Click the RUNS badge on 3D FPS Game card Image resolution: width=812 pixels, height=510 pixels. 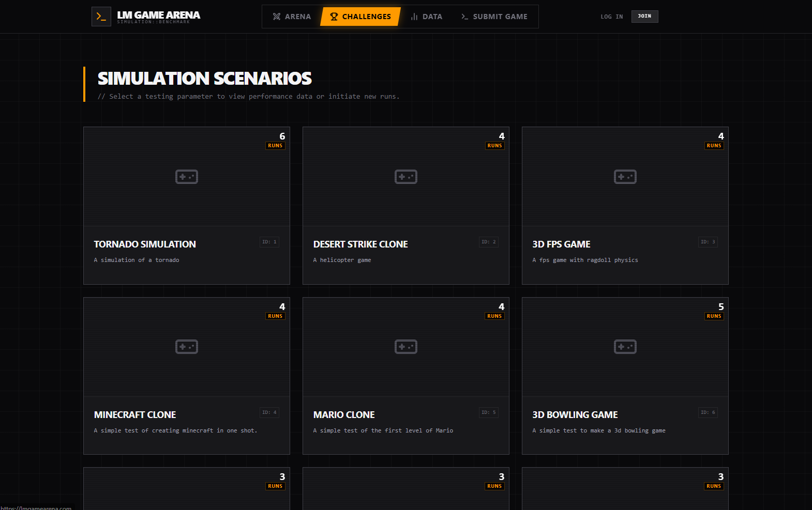[714, 146]
